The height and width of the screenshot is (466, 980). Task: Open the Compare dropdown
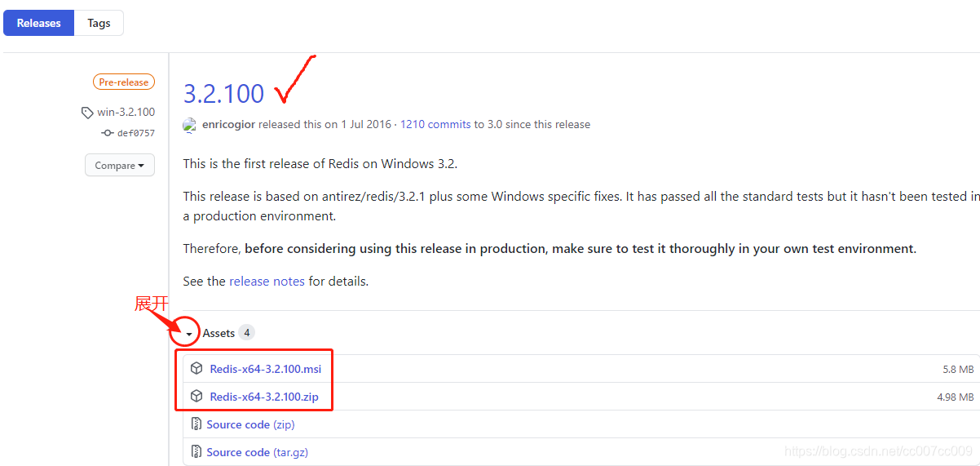tap(120, 165)
